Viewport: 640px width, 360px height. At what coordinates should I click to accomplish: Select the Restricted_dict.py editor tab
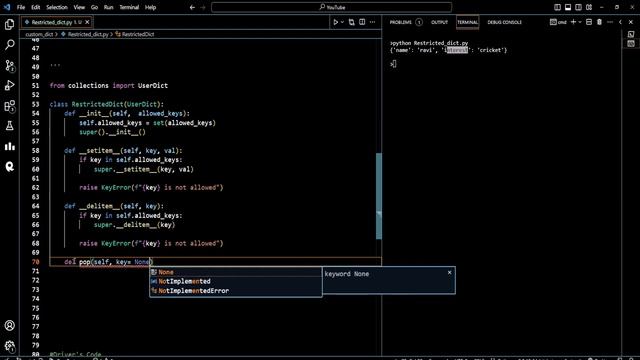(x=56, y=22)
